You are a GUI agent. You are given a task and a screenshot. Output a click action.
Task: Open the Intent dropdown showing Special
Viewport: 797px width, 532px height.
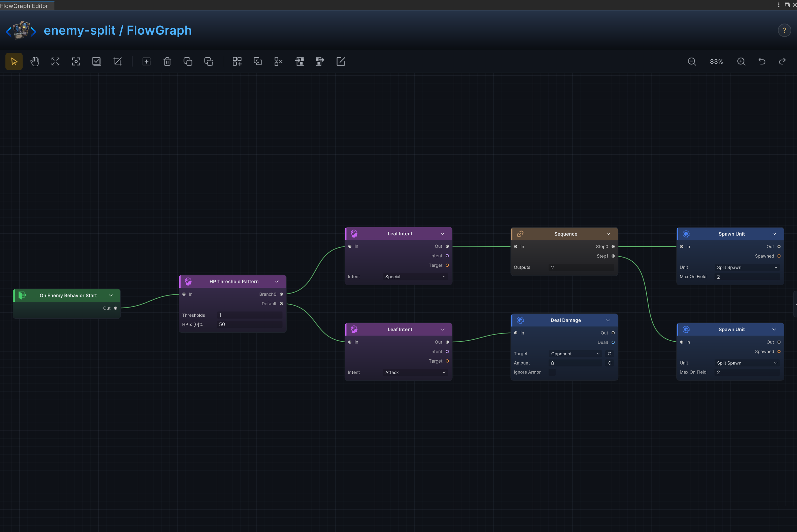tap(415, 277)
